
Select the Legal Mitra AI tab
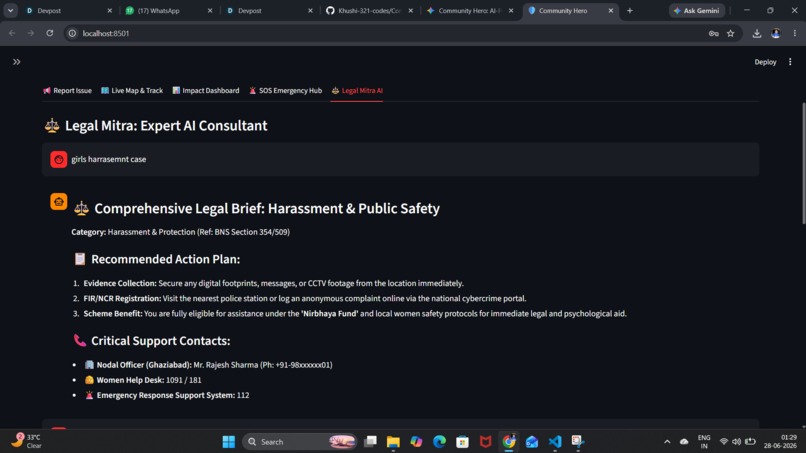click(357, 90)
